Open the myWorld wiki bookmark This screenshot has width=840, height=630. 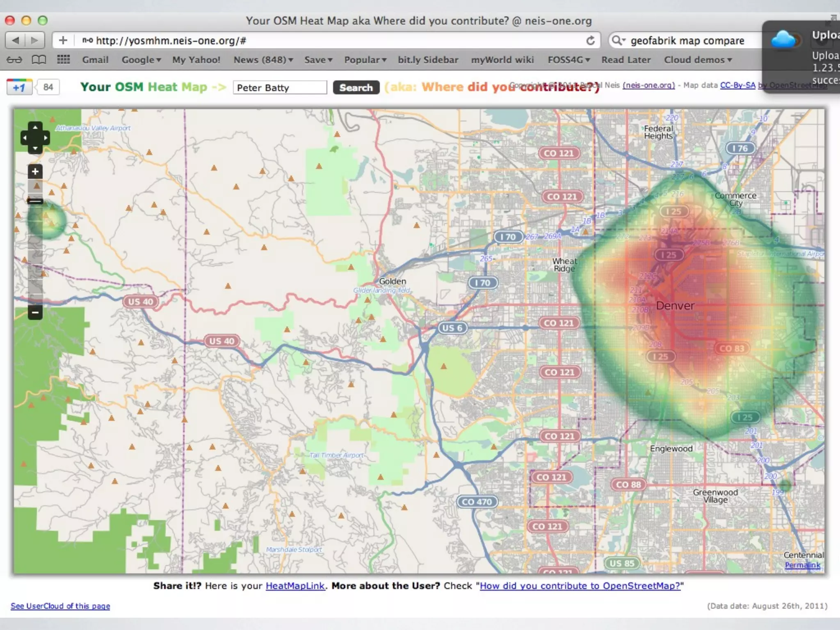[x=502, y=60]
